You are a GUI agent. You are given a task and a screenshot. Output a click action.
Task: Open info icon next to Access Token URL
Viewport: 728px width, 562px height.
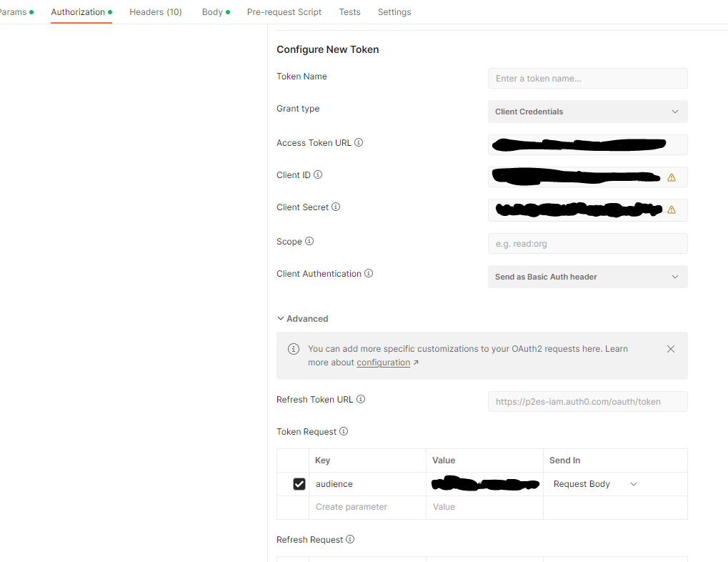[x=359, y=142]
